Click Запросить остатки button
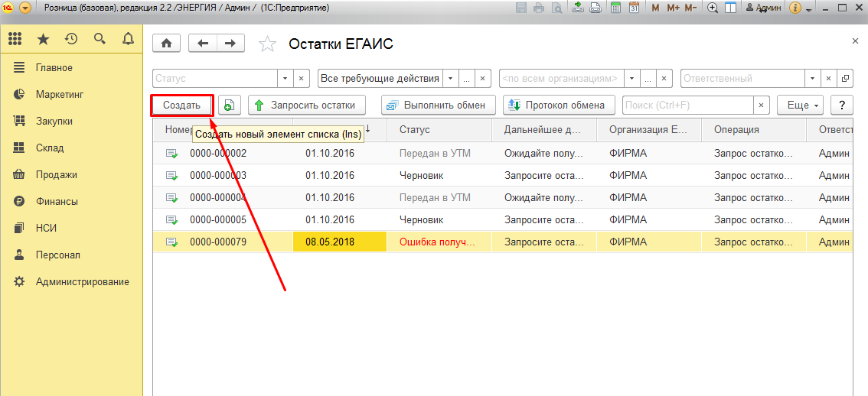Image resolution: width=868 pixels, height=396 pixels. click(307, 105)
